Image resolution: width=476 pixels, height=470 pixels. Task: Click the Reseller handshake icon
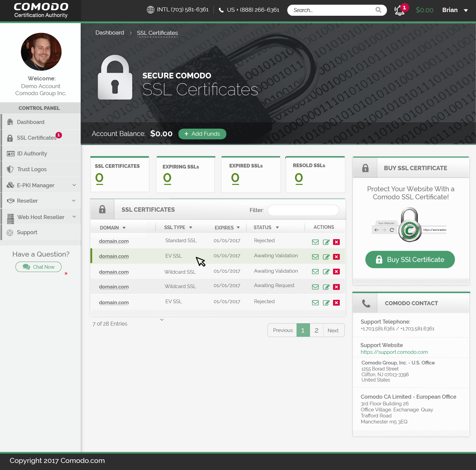[11, 201]
